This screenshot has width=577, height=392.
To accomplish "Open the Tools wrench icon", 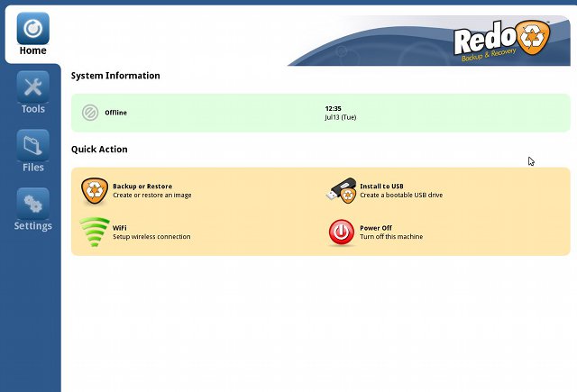I will pos(32,87).
